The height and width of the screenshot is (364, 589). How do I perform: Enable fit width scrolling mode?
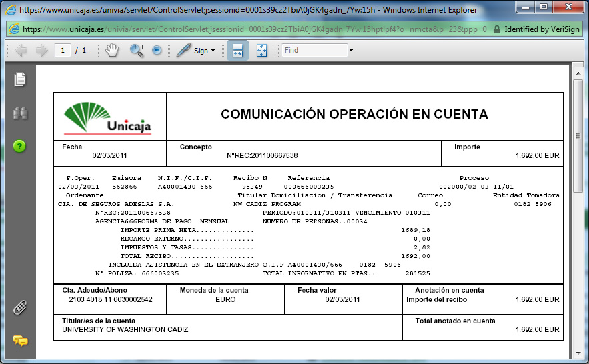coord(237,50)
